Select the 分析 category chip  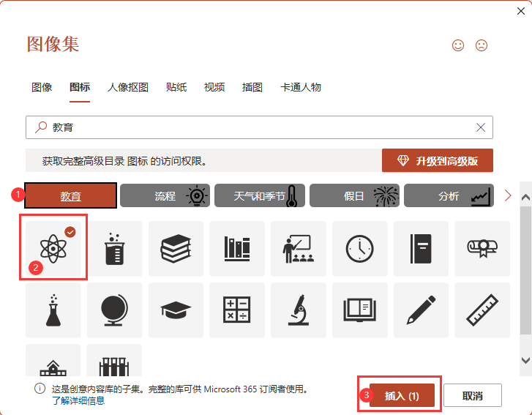[x=449, y=195]
